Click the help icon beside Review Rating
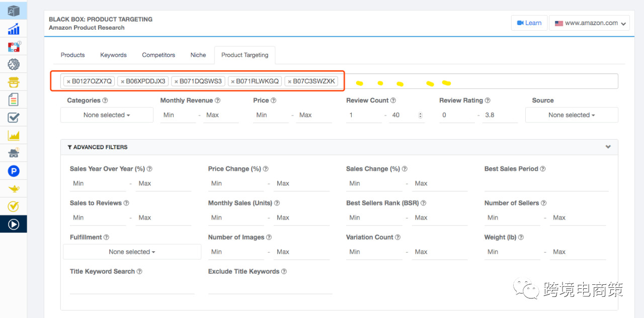The image size is (644, 318). click(x=488, y=100)
